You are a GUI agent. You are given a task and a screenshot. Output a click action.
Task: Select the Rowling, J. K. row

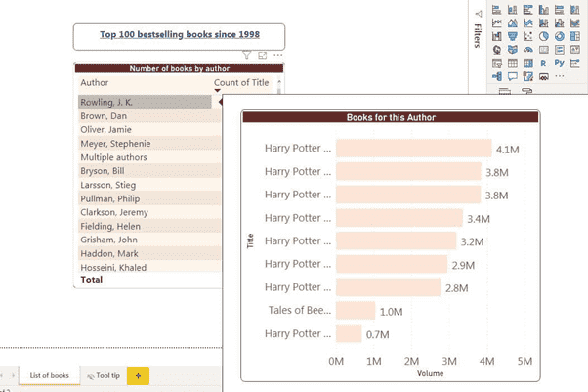[x=145, y=102]
